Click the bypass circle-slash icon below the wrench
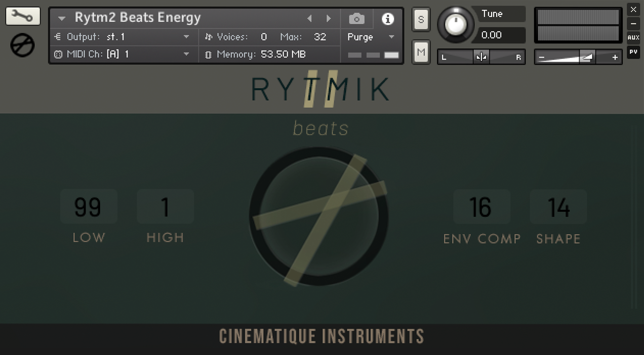644x355 pixels. click(22, 46)
